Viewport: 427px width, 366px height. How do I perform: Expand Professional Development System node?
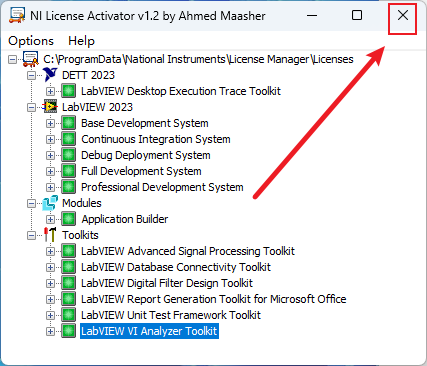click(x=50, y=187)
